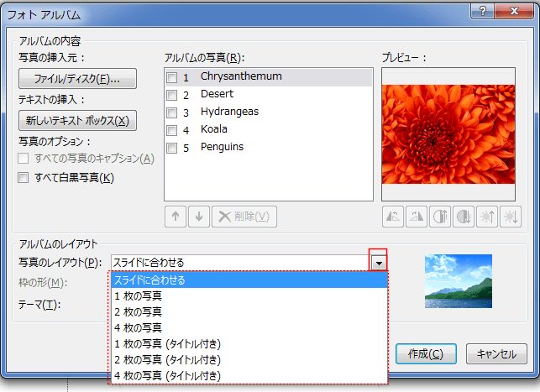
Task: Click the layout sample landscape thumbnail
Action: pyautogui.click(x=459, y=281)
